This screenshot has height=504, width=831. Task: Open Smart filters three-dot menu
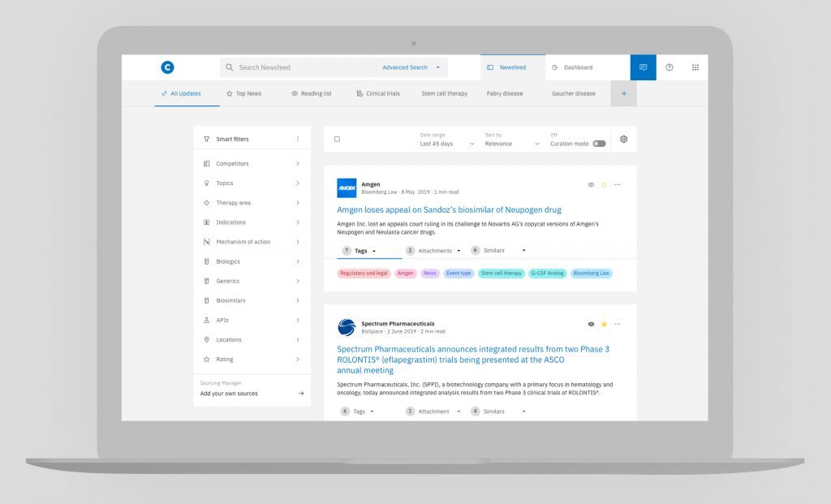pos(298,139)
